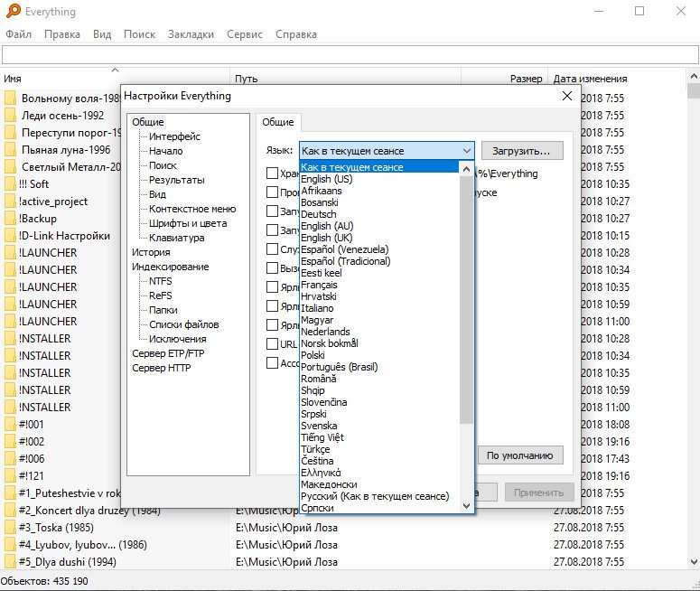Toggle the checkbox starting with 'Хран'

(272, 174)
